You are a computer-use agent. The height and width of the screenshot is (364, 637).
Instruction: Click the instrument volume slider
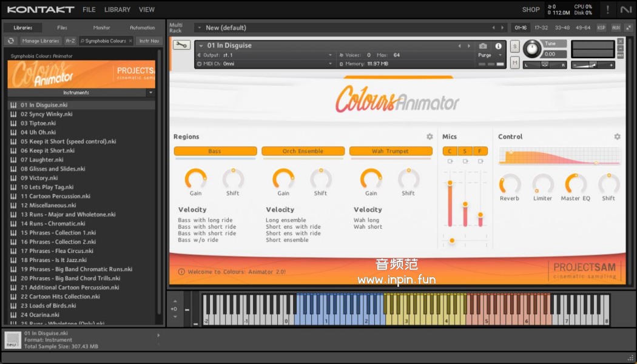tap(593, 65)
